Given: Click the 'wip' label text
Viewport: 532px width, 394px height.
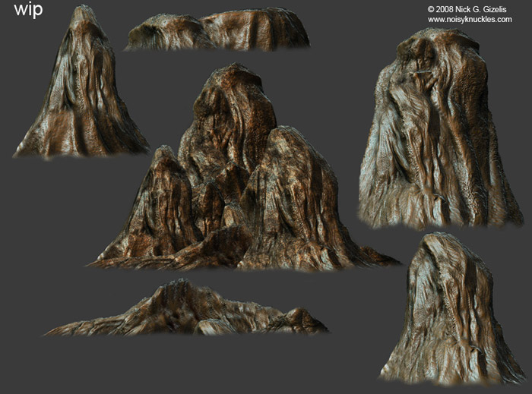Looking at the screenshot, I should point(29,9).
